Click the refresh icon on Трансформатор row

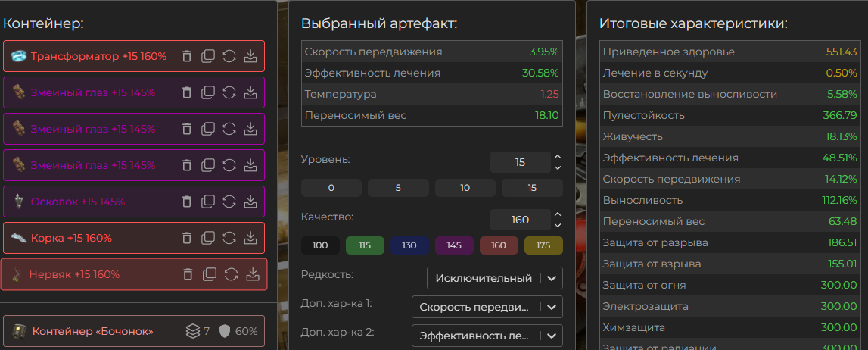tap(229, 56)
